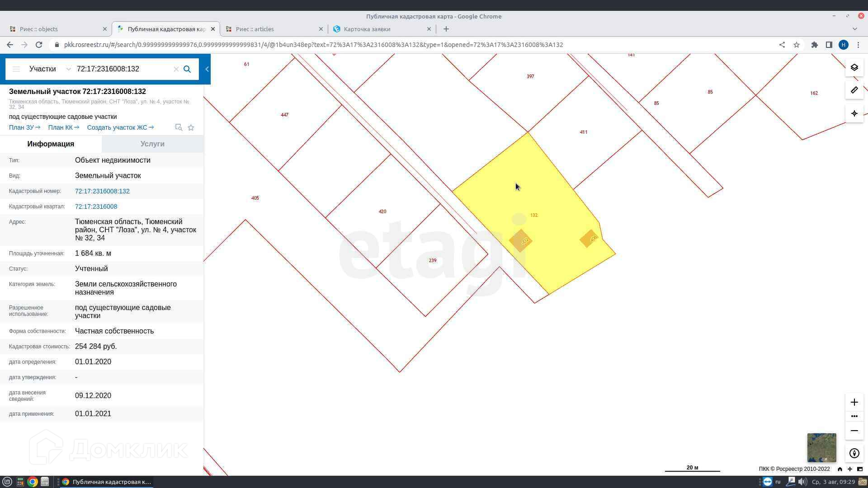Zoom in the map with plus button
Viewport: 868px width, 488px height.
click(854, 402)
